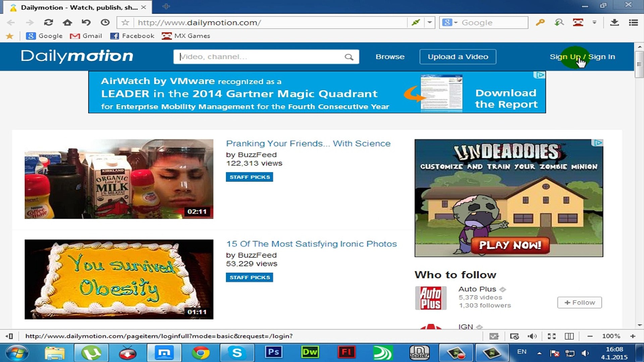Screen dimensions: 644x362
Task: Click the Upload a Video button
Action: pos(458,57)
